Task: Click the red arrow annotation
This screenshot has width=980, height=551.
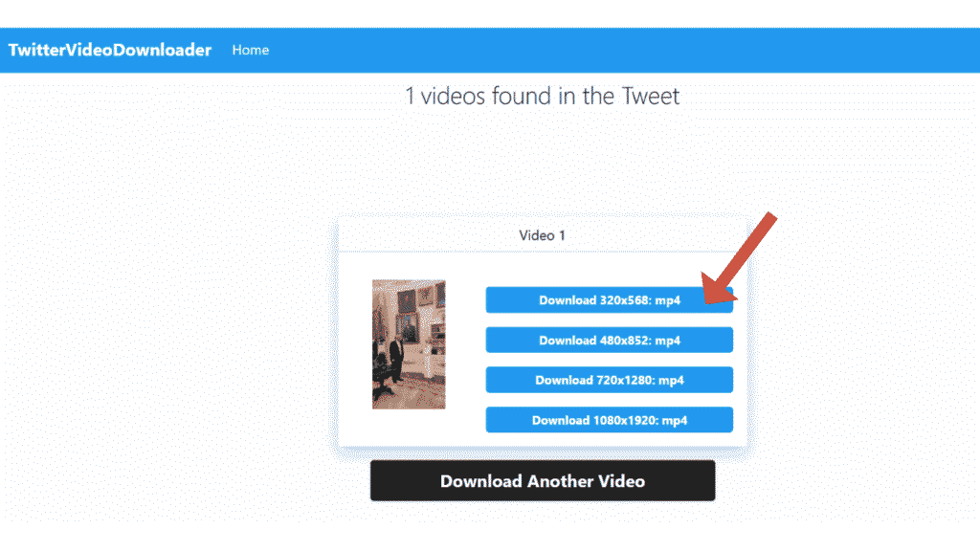Action: point(739,258)
